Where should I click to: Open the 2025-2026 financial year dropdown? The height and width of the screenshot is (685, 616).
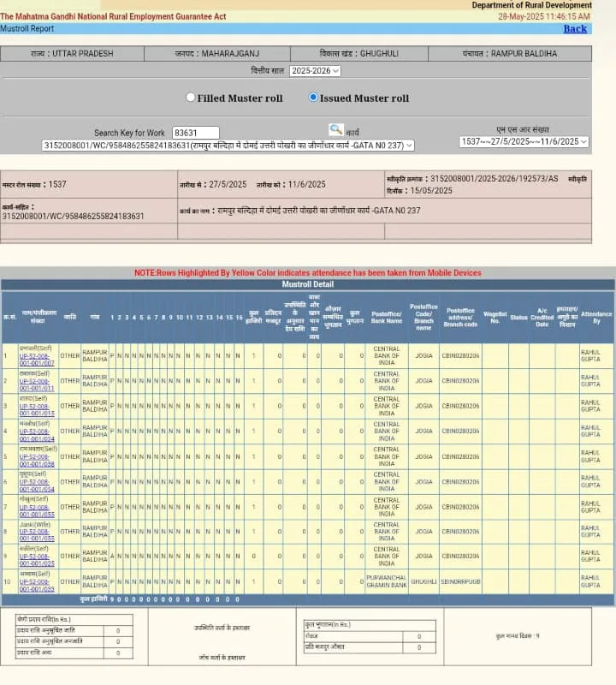[x=315, y=71]
